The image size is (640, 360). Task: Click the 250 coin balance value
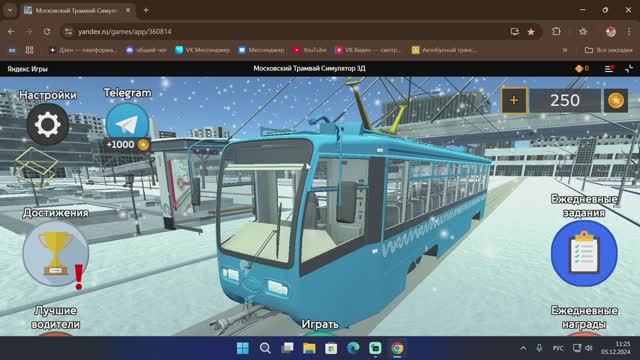565,100
